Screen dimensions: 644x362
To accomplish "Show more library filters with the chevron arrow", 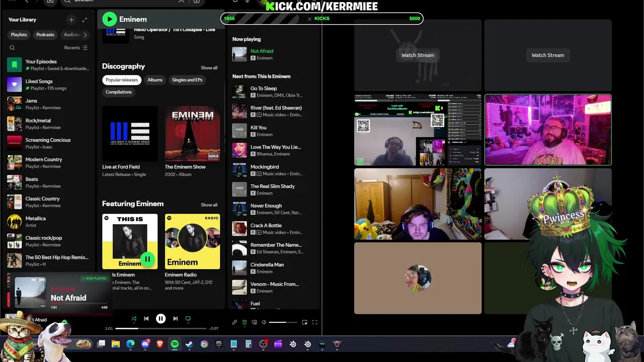I will point(85,35).
